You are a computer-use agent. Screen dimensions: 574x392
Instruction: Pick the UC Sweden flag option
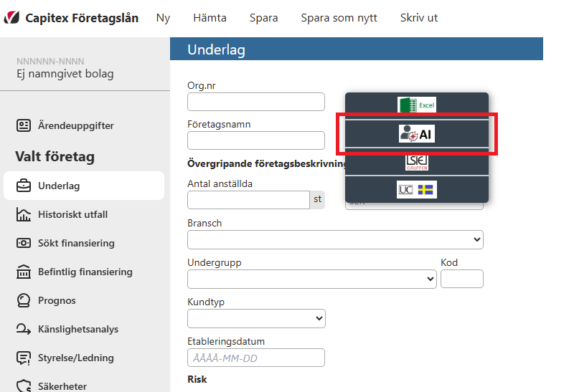pos(417,190)
